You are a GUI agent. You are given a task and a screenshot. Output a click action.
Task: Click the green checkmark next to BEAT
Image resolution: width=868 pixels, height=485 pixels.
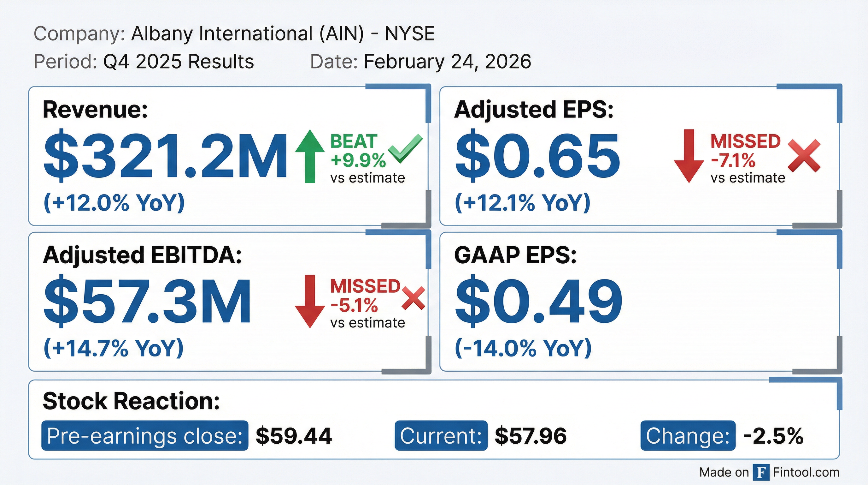pyautogui.click(x=405, y=148)
